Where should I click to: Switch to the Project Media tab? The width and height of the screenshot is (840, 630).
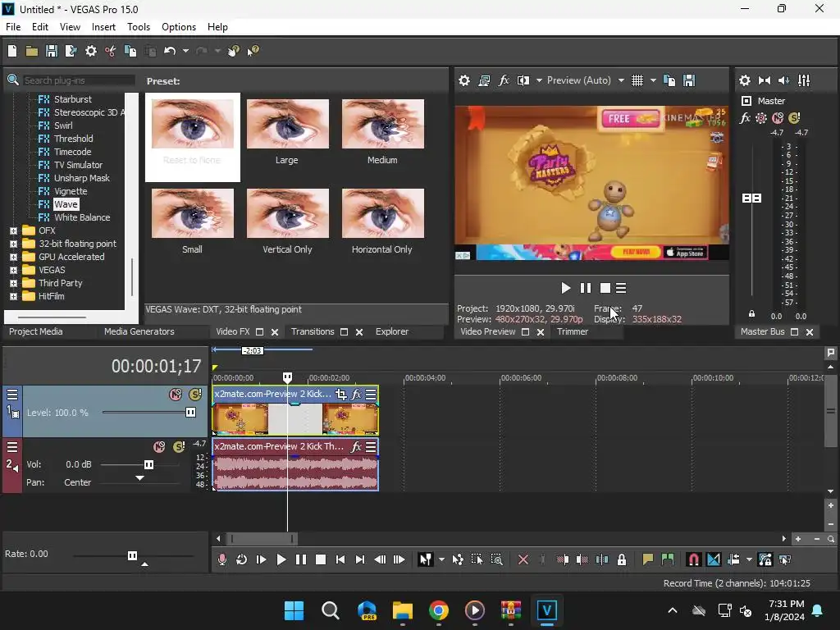coord(36,331)
